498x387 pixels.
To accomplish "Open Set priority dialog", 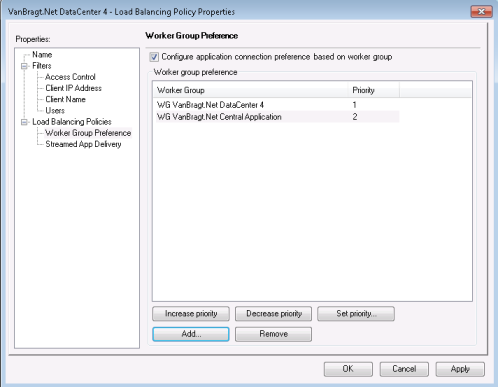I will pyautogui.click(x=356, y=314).
